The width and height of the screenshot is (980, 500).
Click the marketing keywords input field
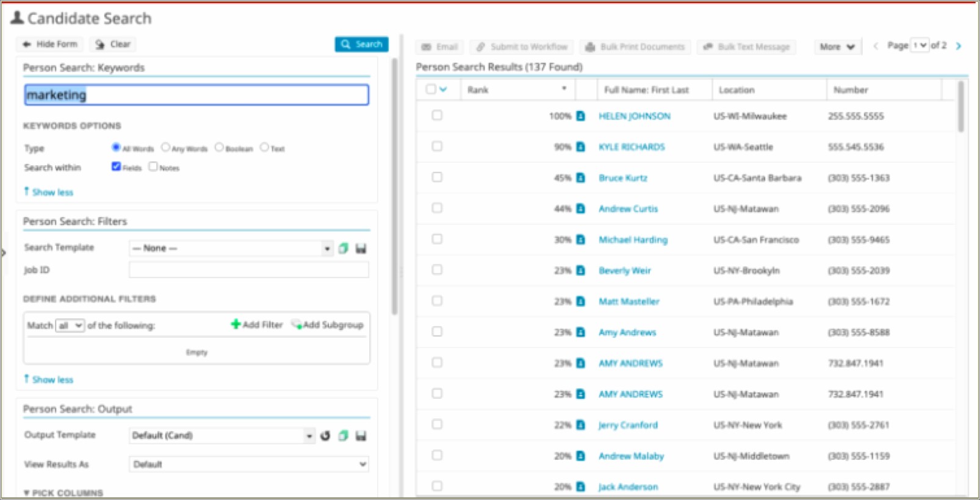pos(196,95)
